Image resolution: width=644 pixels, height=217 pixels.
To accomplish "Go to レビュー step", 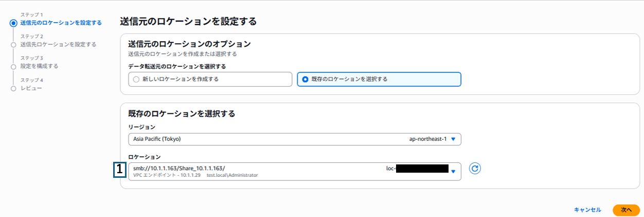I will point(31,88).
